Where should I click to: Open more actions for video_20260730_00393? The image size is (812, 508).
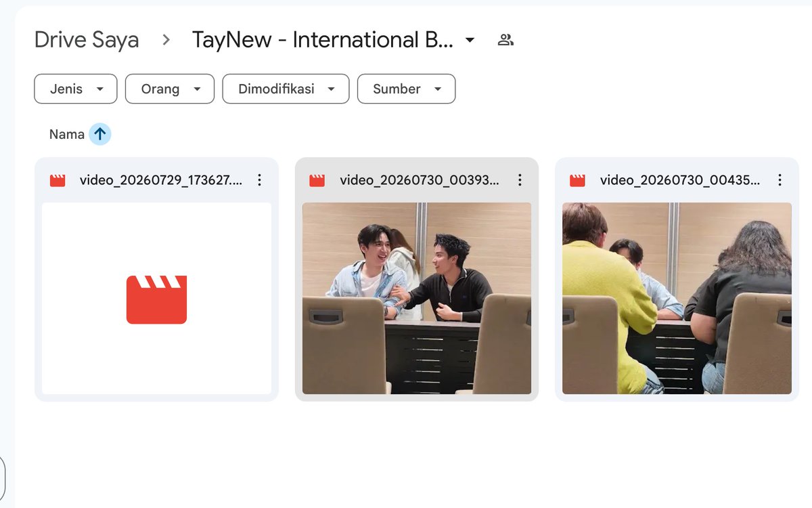520,180
